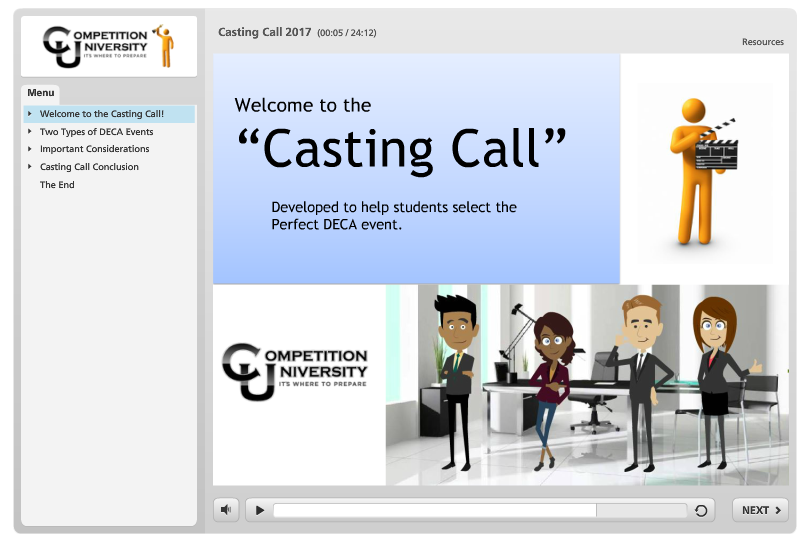
Task: Open the Resources link
Action: (762, 42)
